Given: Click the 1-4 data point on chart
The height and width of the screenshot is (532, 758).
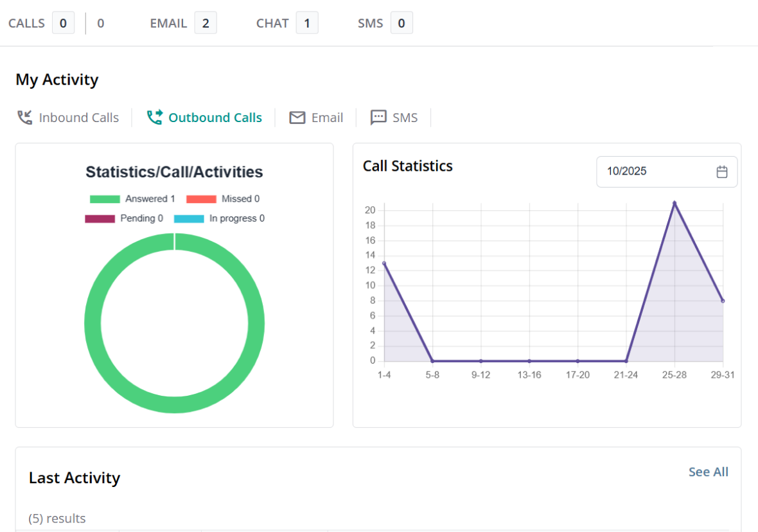Looking at the screenshot, I should (384, 263).
